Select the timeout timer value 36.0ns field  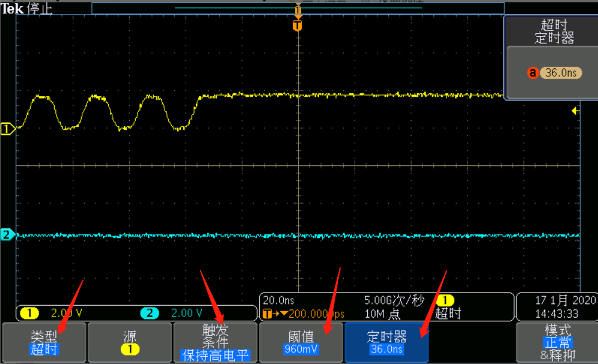[561, 73]
